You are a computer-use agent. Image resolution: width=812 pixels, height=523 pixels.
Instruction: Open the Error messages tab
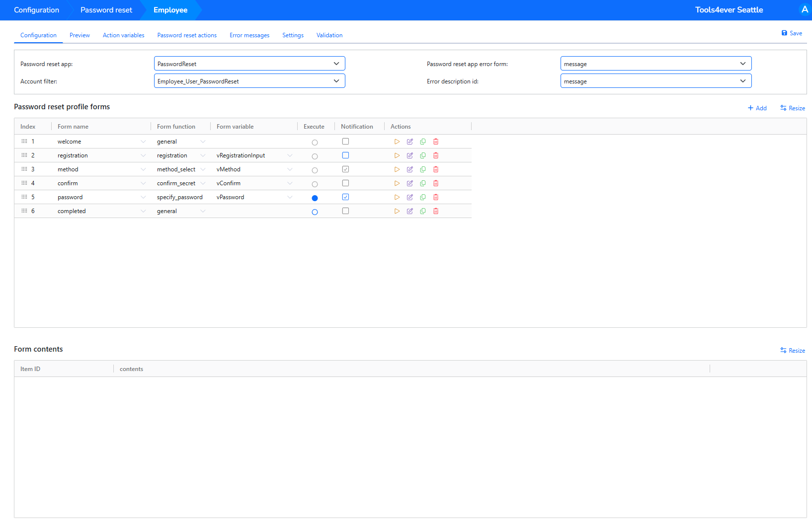pyautogui.click(x=249, y=35)
